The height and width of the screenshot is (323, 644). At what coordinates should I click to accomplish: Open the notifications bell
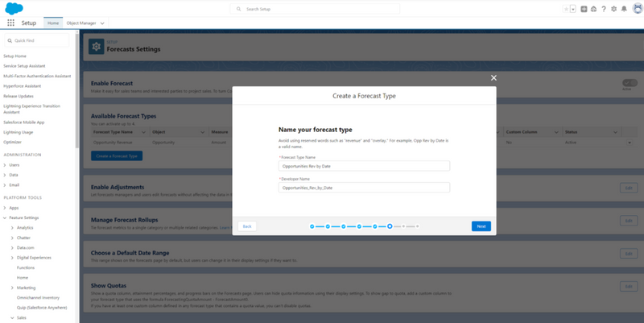[624, 9]
